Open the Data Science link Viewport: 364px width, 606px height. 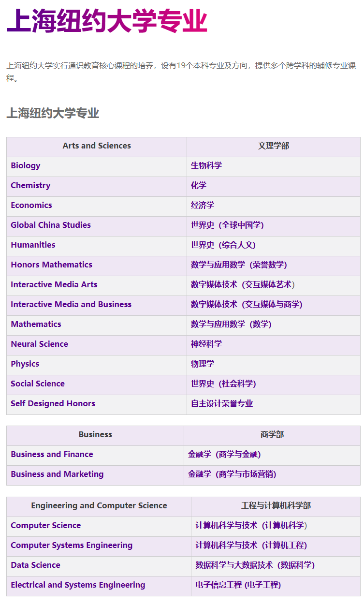click(x=35, y=565)
